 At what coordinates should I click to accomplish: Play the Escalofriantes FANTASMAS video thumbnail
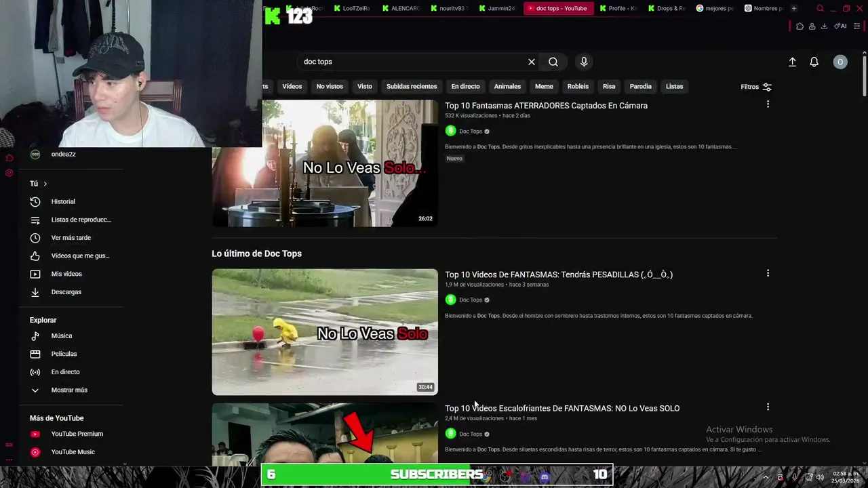325,434
